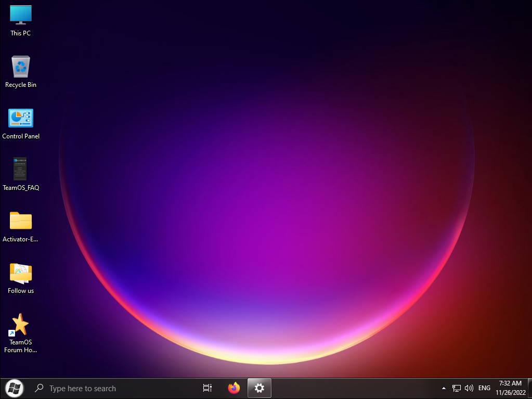This screenshot has height=399, width=532.
Task: Click Show desktop strip at taskbar end
Action: coord(530,388)
